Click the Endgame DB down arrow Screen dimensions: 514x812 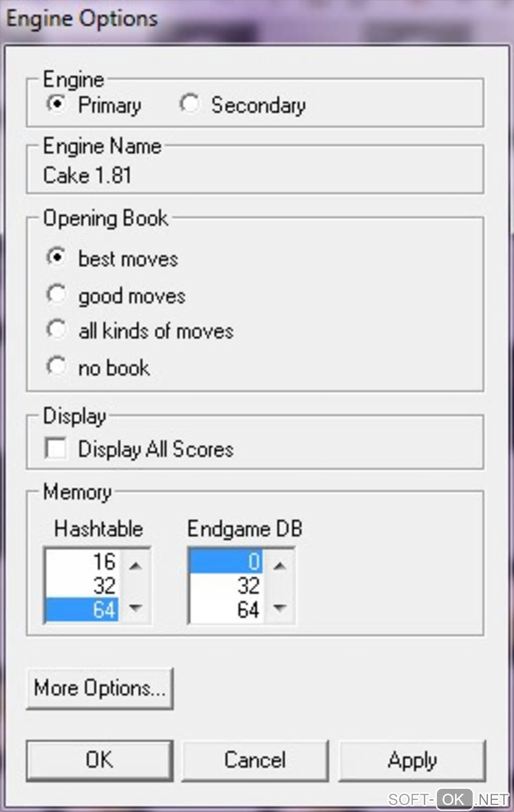[x=280, y=607]
